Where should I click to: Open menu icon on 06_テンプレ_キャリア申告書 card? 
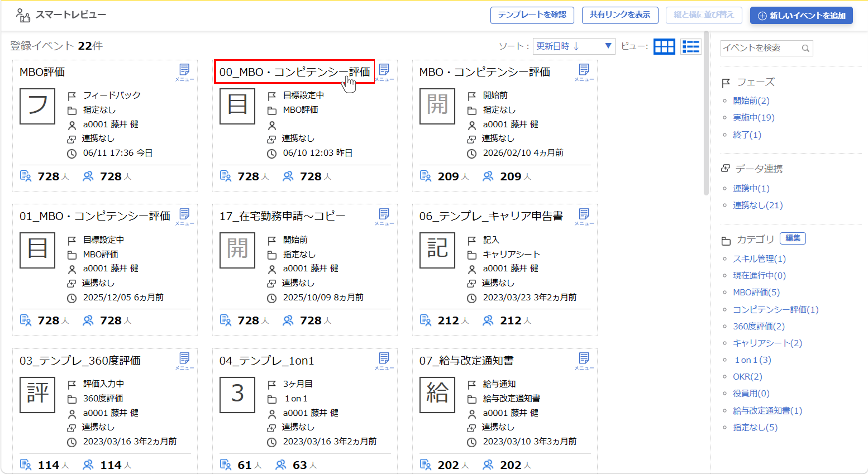(x=584, y=216)
